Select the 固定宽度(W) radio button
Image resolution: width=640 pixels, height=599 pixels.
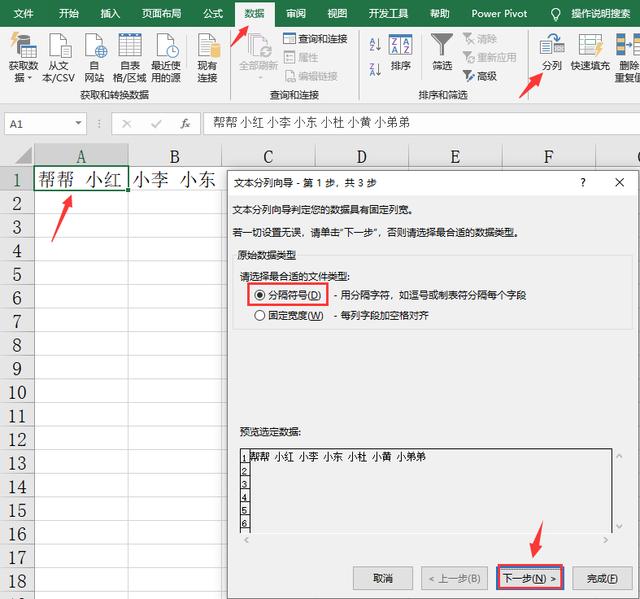point(260,315)
